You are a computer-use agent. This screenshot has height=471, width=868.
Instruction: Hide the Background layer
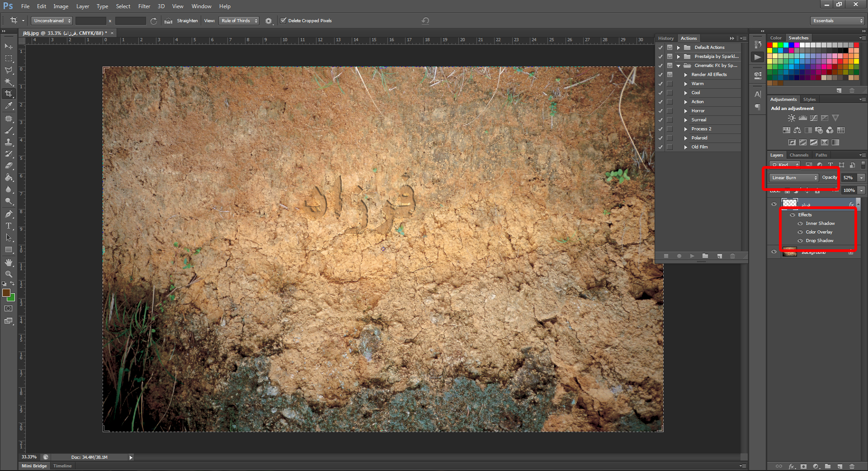coord(774,252)
